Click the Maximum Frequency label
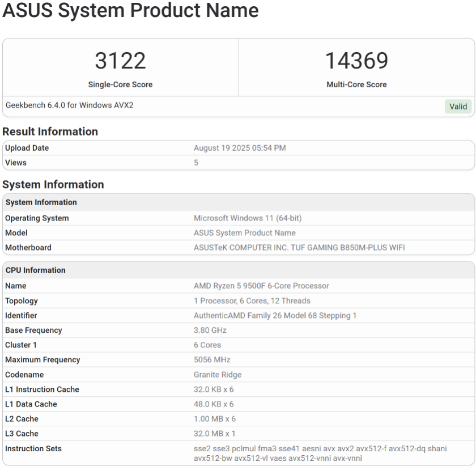 pos(43,359)
